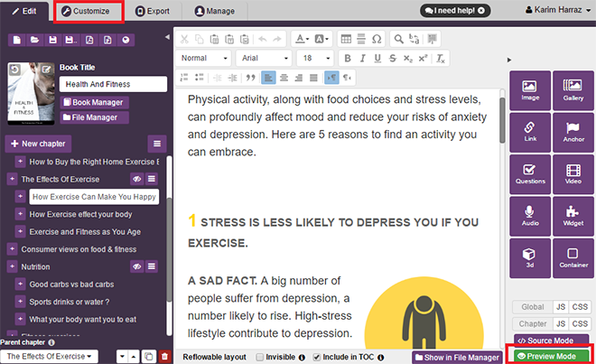Open the Gallery widget
Image resolution: width=596 pixels, height=364 pixels.
click(573, 92)
